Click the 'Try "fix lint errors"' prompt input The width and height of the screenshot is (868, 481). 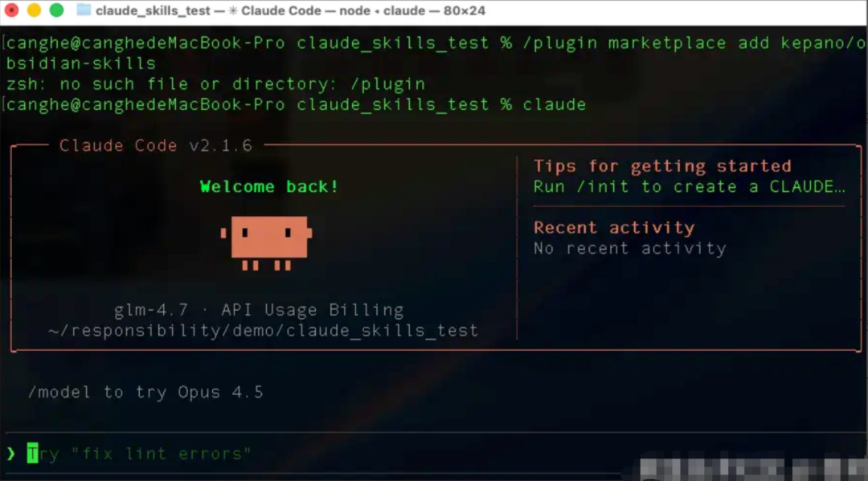(140, 454)
